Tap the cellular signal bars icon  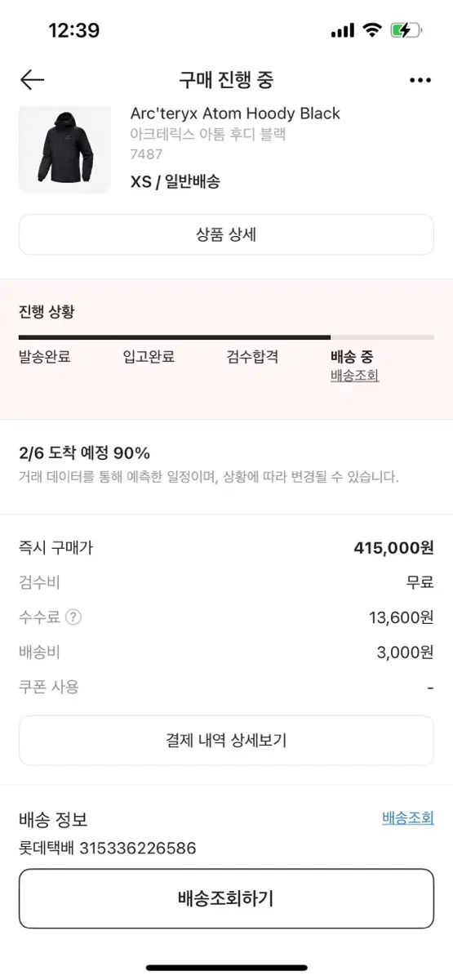pos(343,31)
